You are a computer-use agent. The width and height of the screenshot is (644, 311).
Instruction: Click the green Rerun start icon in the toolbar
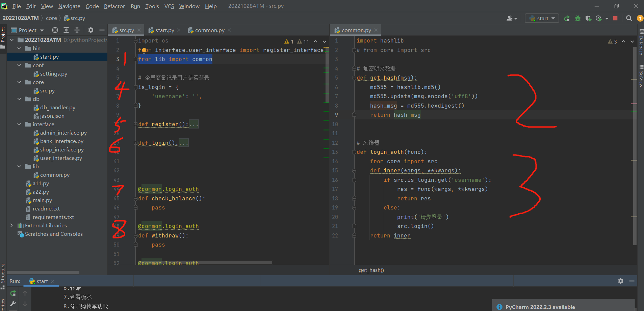point(567,19)
